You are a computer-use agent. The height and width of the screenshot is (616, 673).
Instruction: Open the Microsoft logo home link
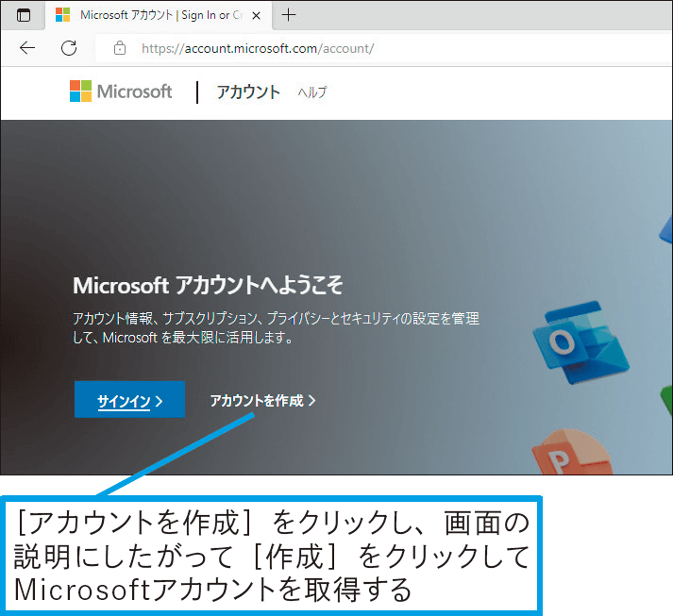click(x=121, y=92)
